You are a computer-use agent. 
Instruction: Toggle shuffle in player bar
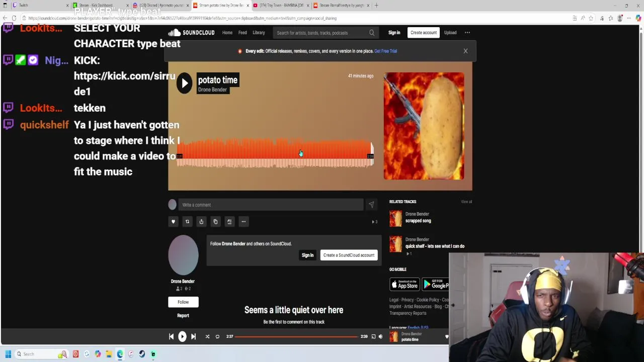[207, 337]
